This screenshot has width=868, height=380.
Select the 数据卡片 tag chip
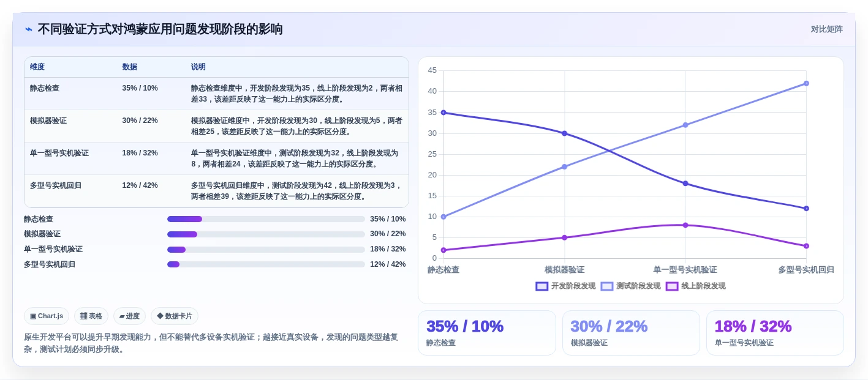tap(175, 316)
